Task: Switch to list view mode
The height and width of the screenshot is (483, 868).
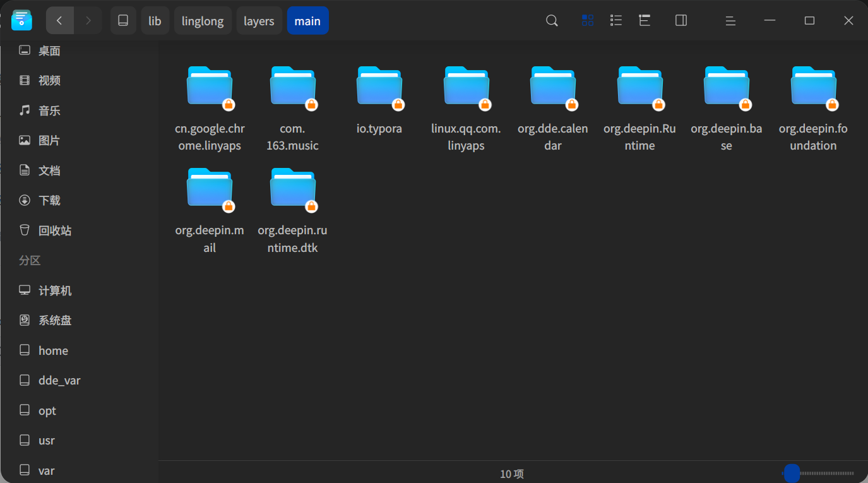Action: (x=616, y=21)
